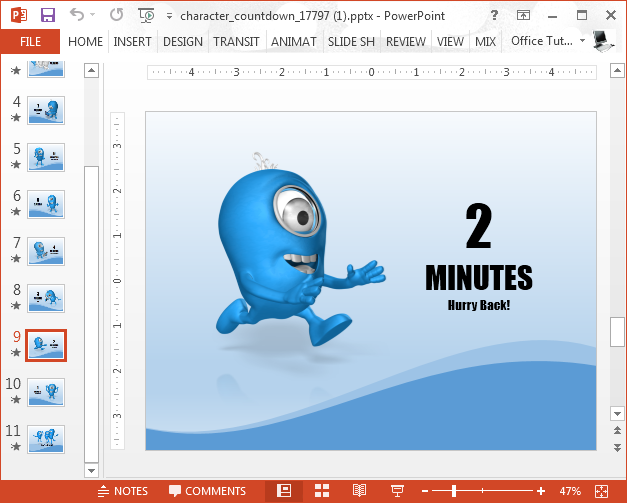Image resolution: width=627 pixels, height=503 pixels.
Task: Switch to Reading View
Action: [359, 491]
